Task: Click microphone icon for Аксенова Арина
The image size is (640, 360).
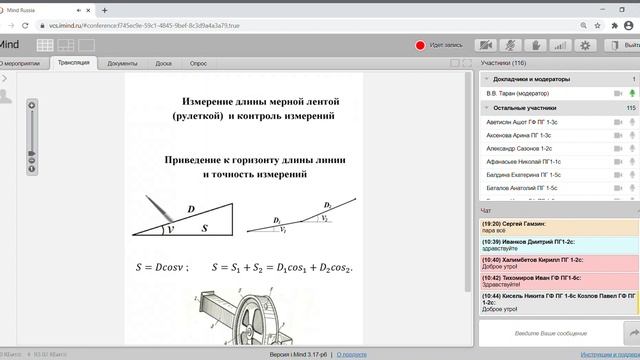Action: coord(632,135)
